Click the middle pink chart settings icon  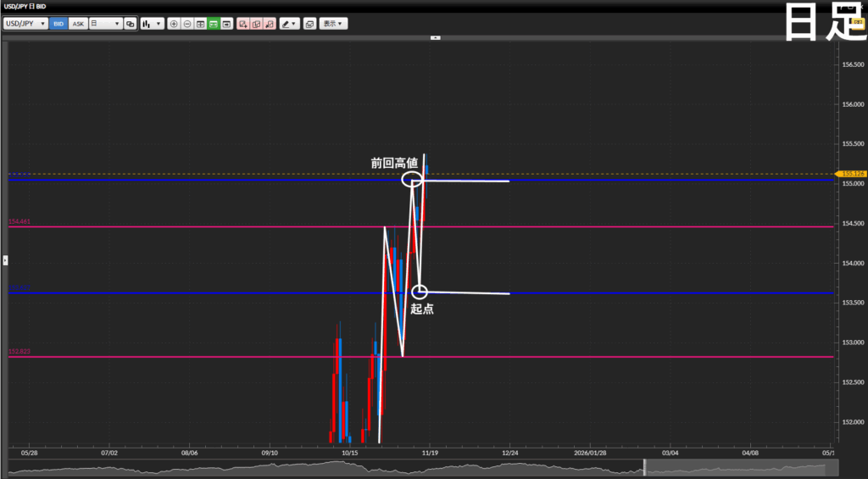point(256,24)
